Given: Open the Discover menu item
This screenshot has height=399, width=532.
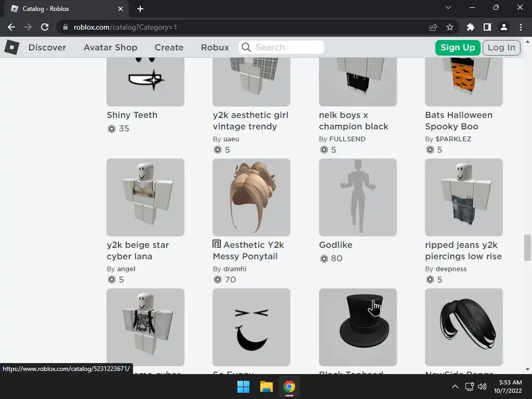Looking at the screenshot, I should click(x=47, y=47).
